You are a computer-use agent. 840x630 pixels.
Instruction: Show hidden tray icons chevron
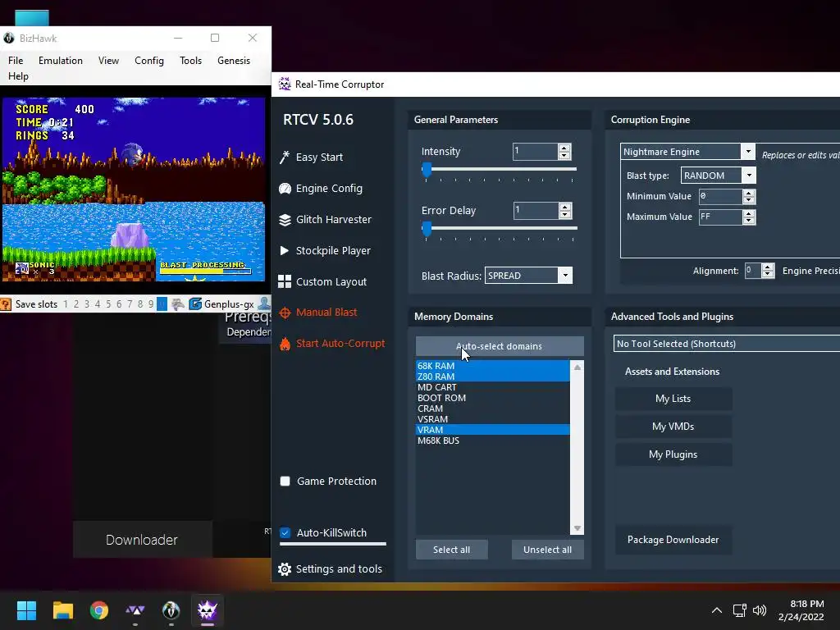717,610
